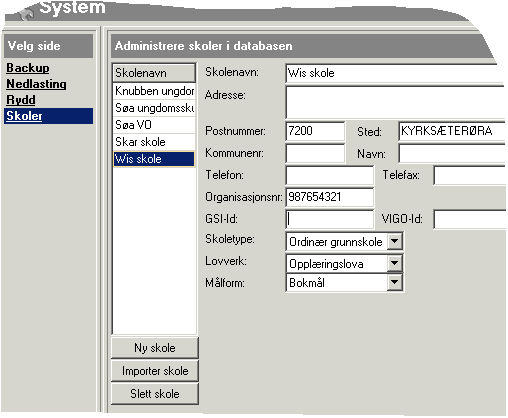Expand the Målform dropdown arrow
Viewport: 508px width, 418px height.
point(395,283)
